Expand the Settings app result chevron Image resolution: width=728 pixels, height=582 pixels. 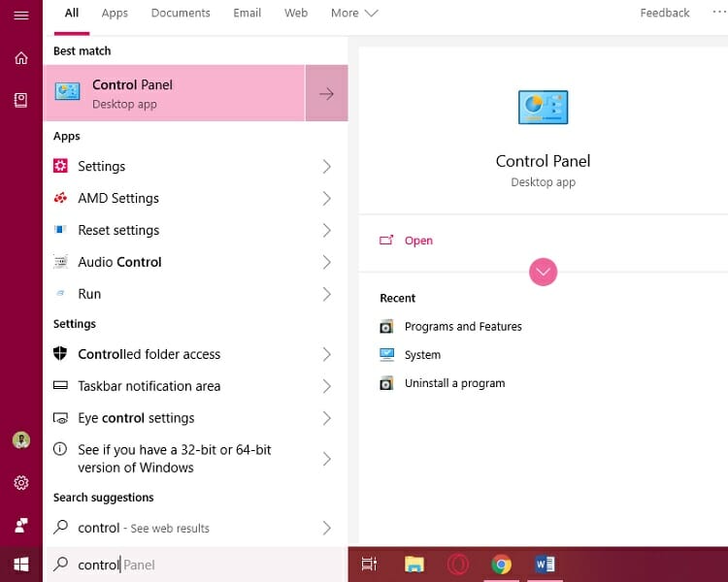(327, 167)
